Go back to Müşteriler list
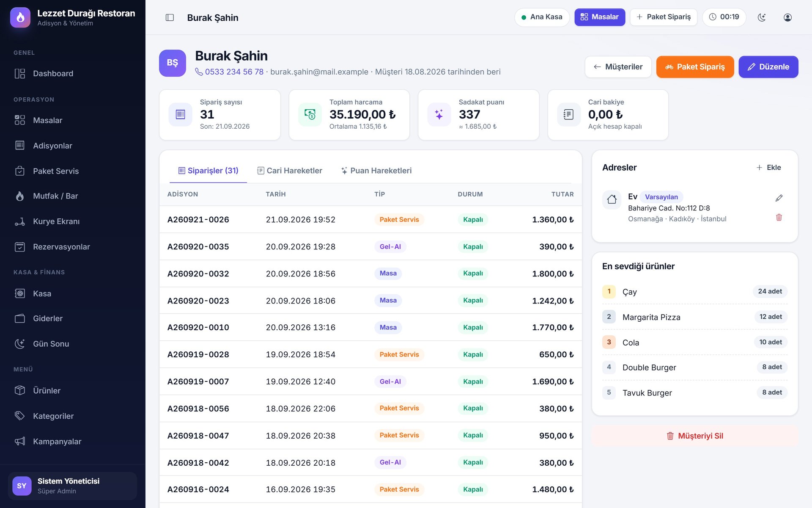The image size is (812, 508). 618,67
